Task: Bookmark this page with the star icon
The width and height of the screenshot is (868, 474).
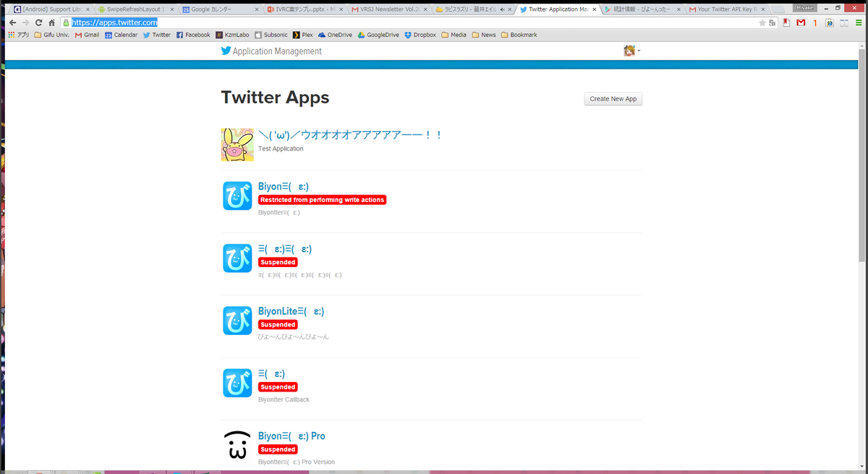Action: (x=762, y=22)
